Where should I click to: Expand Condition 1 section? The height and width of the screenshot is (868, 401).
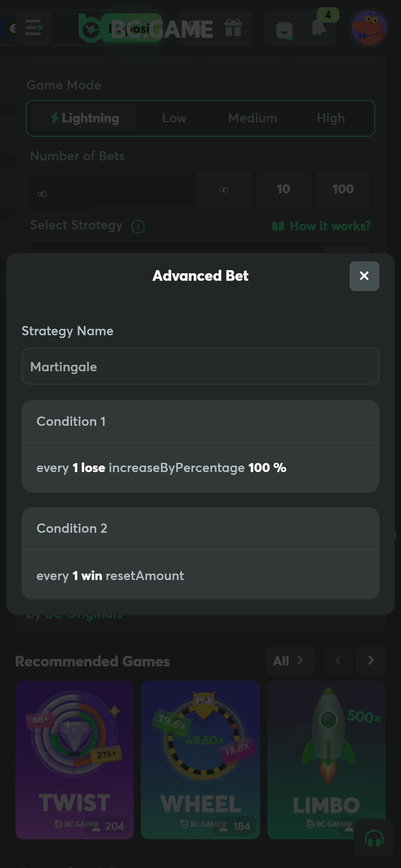[200, 421]
